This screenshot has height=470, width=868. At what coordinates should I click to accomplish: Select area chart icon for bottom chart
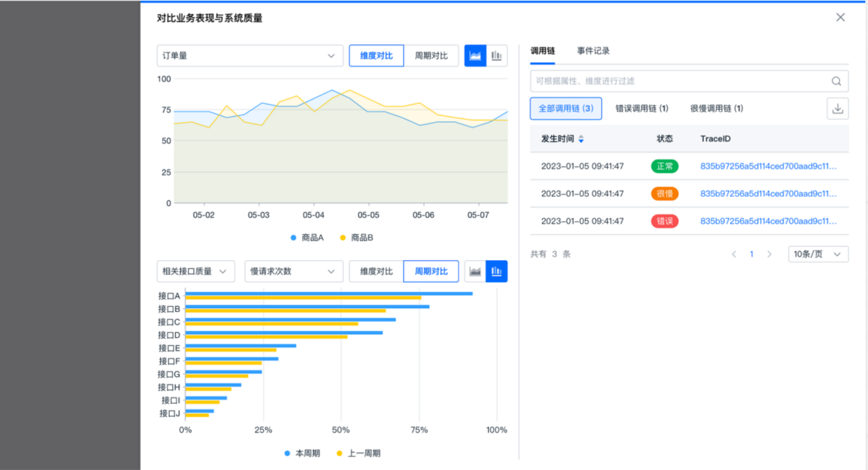point(475,271)
